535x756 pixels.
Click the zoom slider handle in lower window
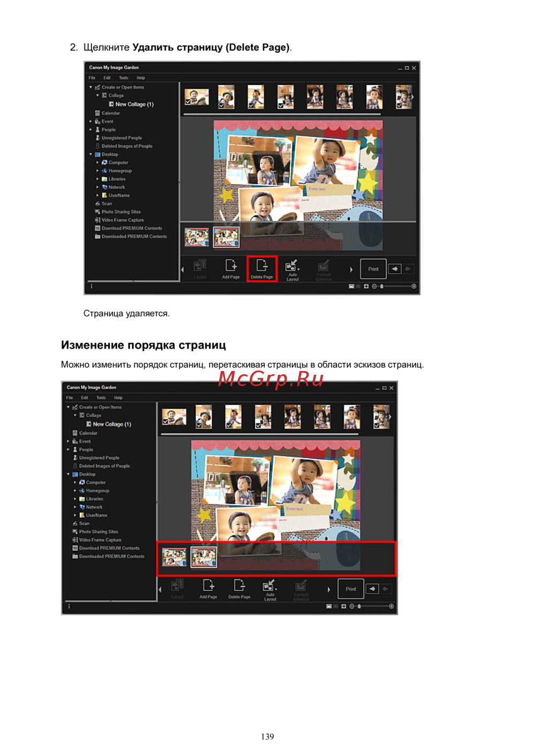(359, 606)
